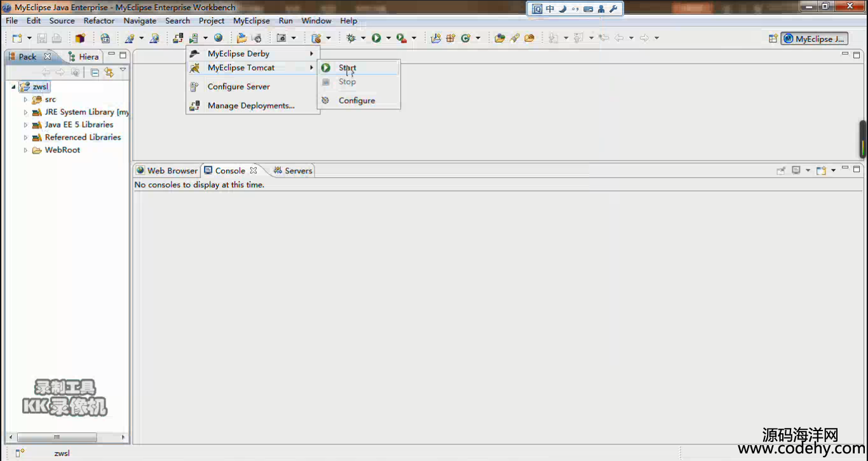Click the package box toolbar icon
This screenshot has width=868, height=461.
(80, 38)
